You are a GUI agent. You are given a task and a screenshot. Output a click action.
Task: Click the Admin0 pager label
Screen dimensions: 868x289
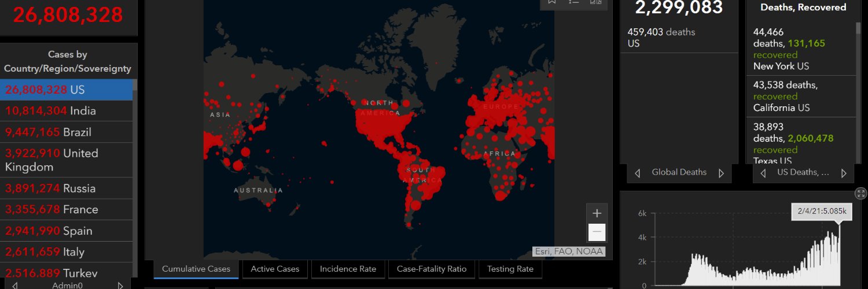68,285
